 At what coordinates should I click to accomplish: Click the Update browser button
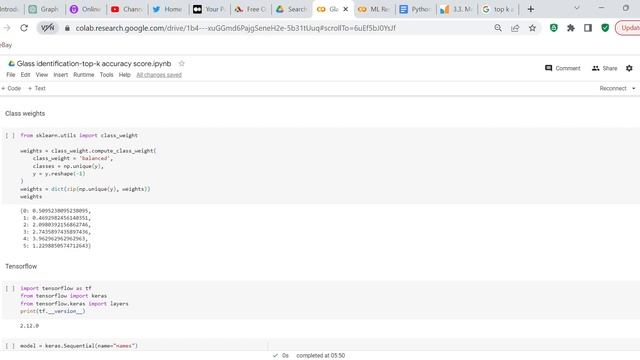tap(628, 28)
